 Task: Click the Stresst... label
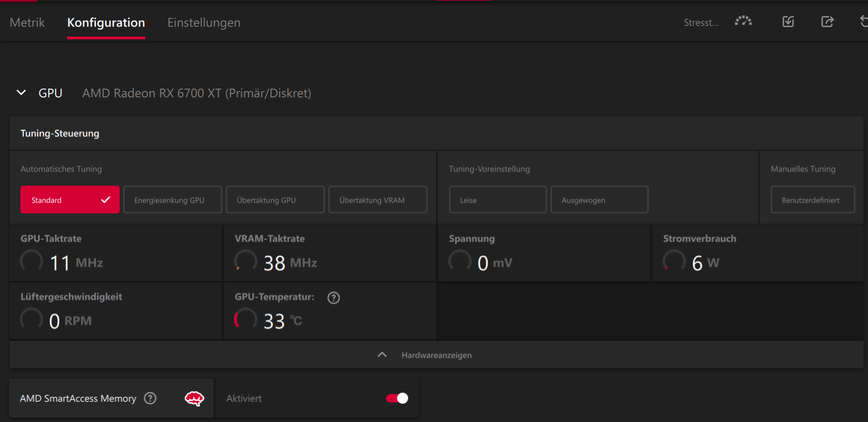click(701, 23)
